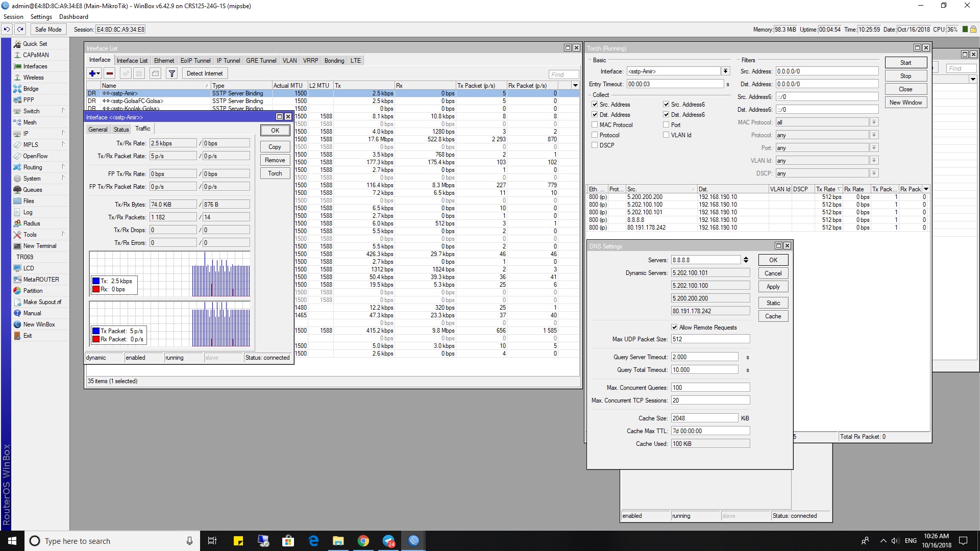This screenshot has width=980, height=551.
Task: Open the Status tab of sstp-Amir
Action: 121,130
